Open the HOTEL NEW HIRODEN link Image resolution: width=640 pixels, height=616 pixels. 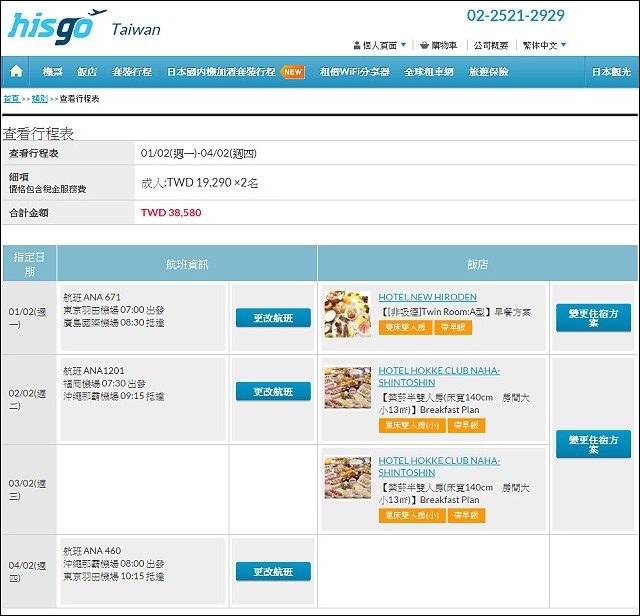coord(427,297)
